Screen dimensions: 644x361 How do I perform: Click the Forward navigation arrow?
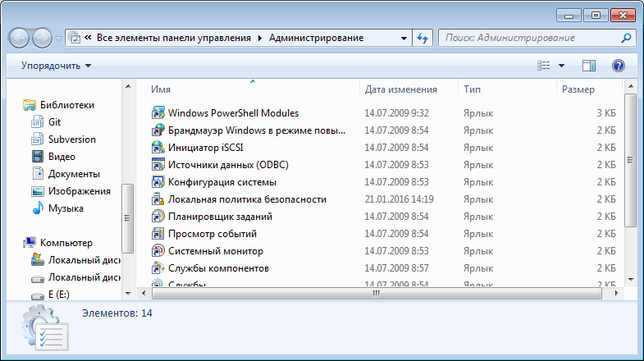point(42,39)
